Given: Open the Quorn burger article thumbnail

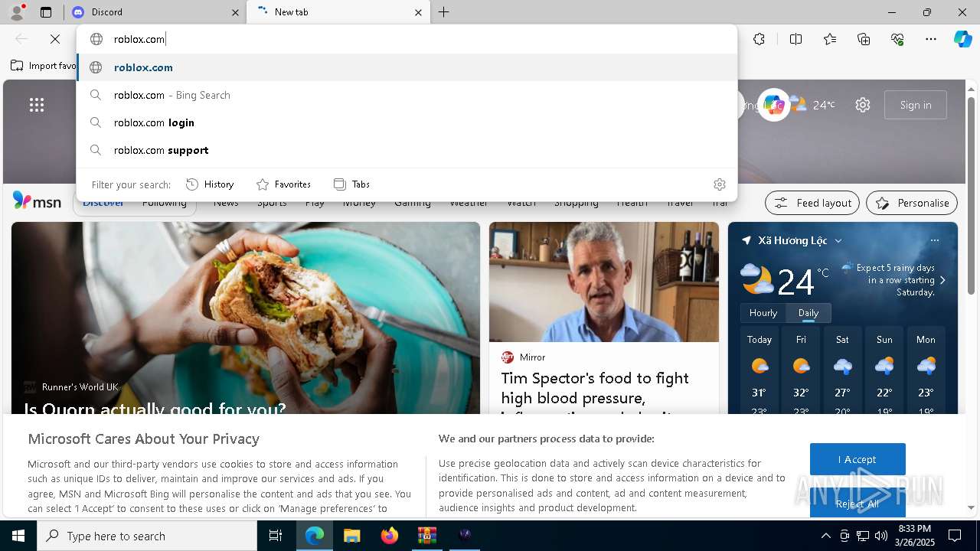Looking at the screenshot, I should pyautogui.click(x=246, y=318).
